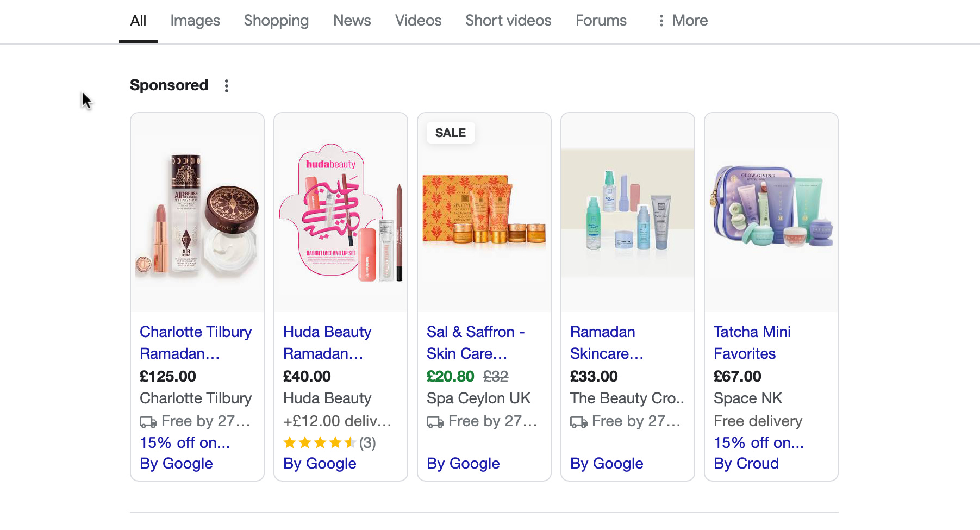Open Ramadan Skincare product link
The width and height of the screenshot is (980, 530).
click(607, 342)
